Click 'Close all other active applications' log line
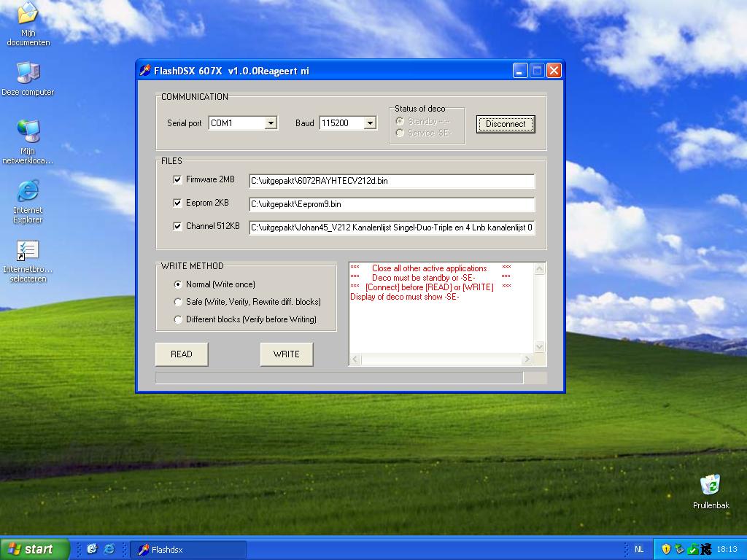Viewport: 747px width, 560px height. point(429,268)
